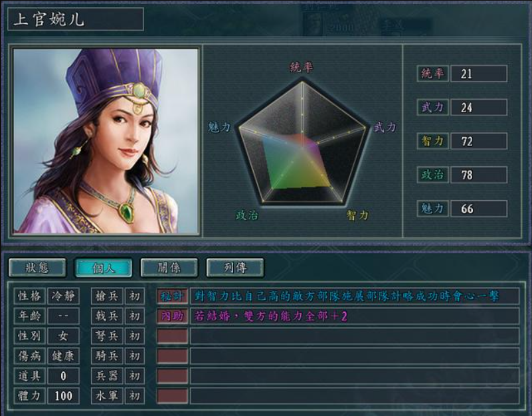
Task: Select the 智力 stat label
Action: pyautogui.click(x=432, y=141)
